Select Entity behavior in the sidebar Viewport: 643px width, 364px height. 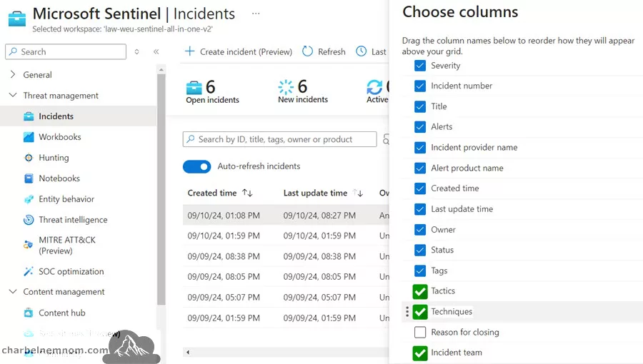point(79,199)
